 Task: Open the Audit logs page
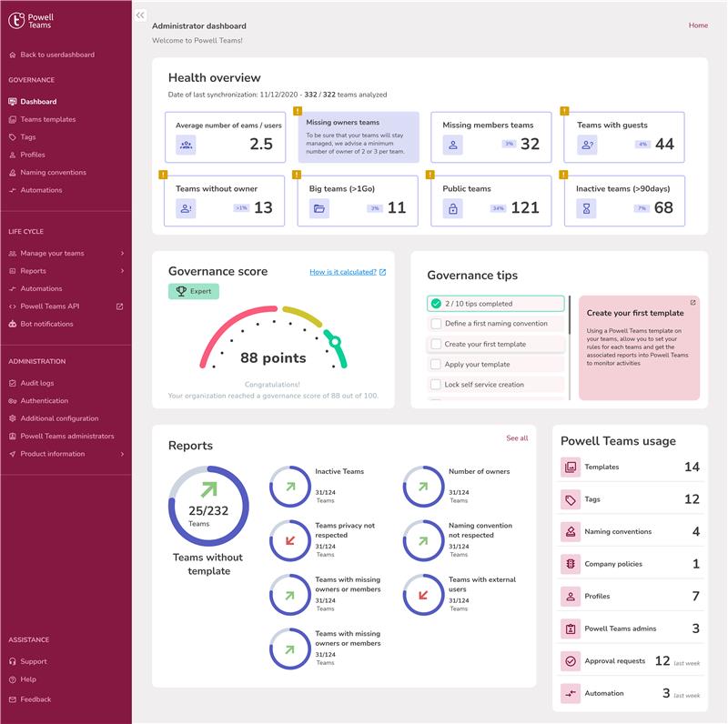35,383
